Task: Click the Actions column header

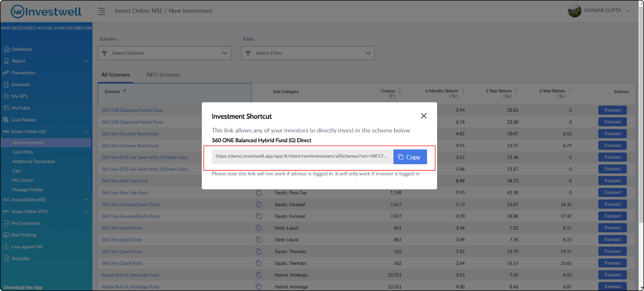Action: (621, 92)
